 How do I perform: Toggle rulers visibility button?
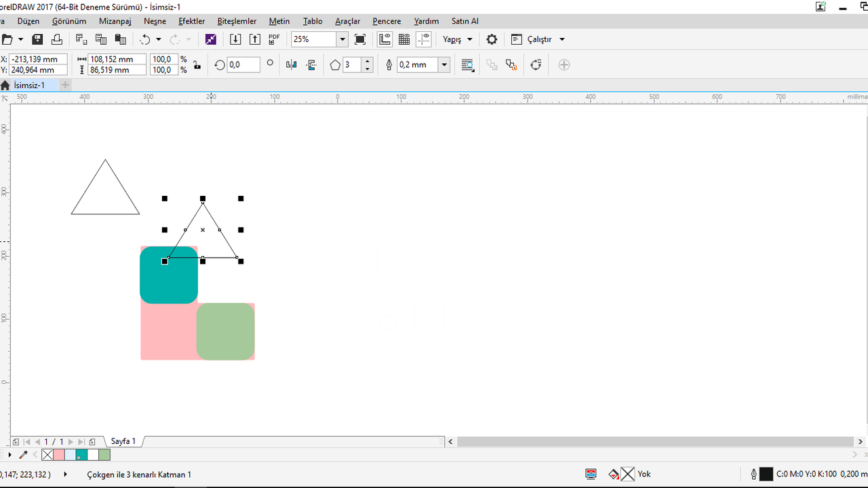click(x=384, y=39)
